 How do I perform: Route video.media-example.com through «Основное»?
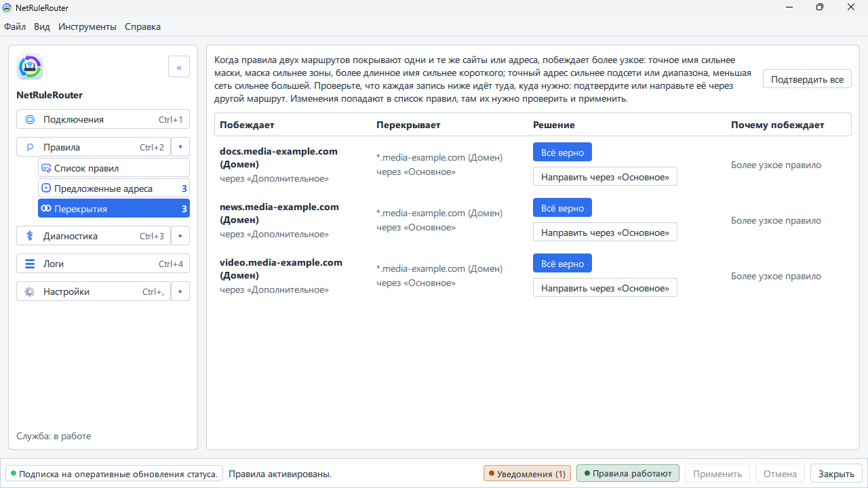pos(605,287)
